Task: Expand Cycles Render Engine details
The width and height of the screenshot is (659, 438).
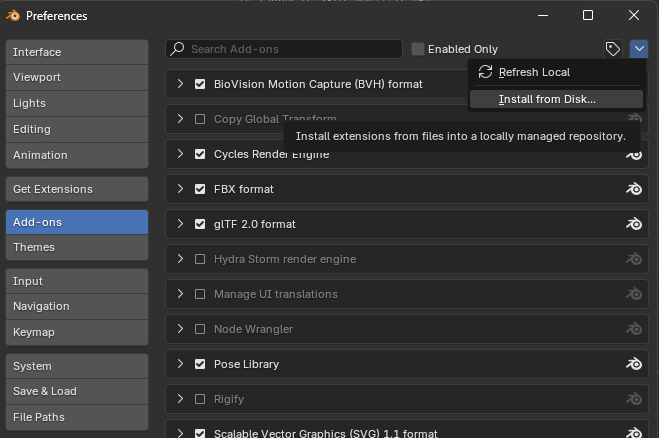Action: pyautogui.click(x=180, y=154)
